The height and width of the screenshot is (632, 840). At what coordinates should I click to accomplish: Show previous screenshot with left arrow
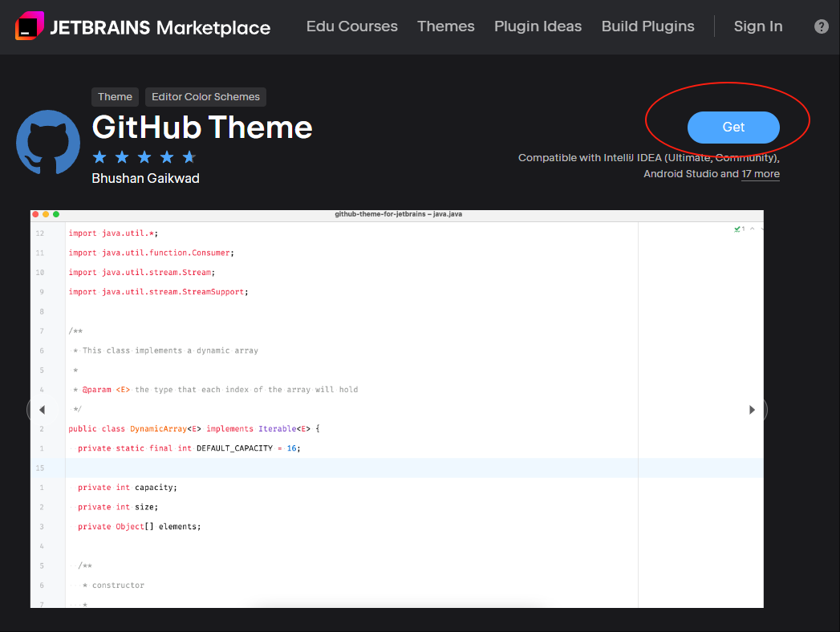(x=42, y=410)
